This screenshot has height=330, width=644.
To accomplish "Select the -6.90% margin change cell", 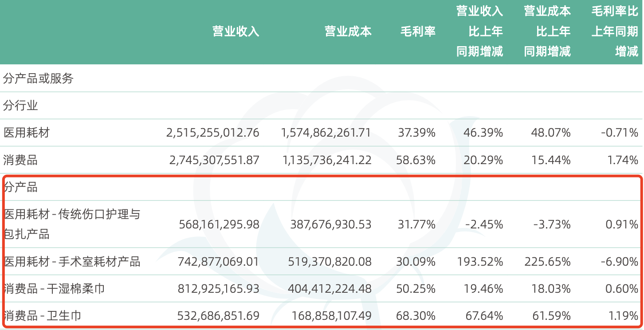I will pos(619,262).
